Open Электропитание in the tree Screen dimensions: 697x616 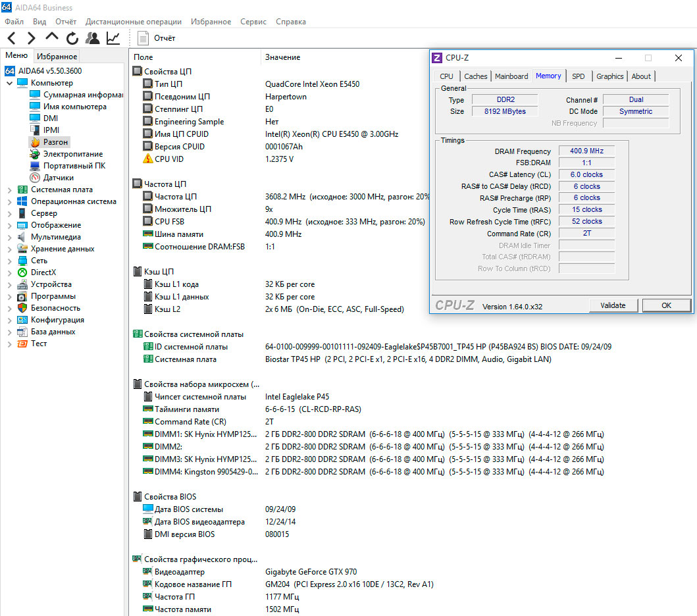[x=66, y=154]
